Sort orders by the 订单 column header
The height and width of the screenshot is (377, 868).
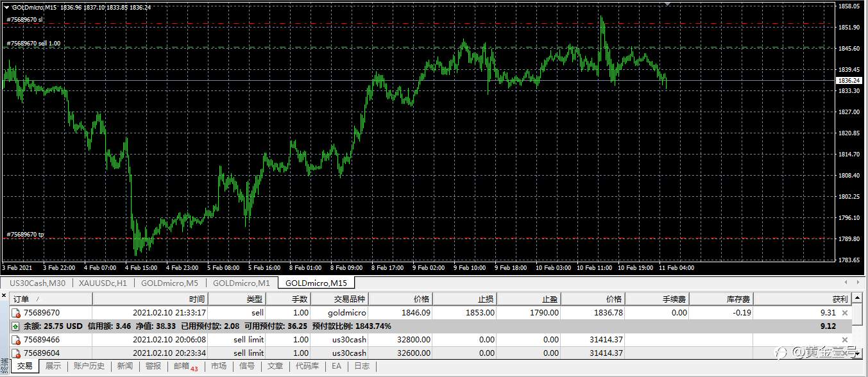tap(51, 299)
